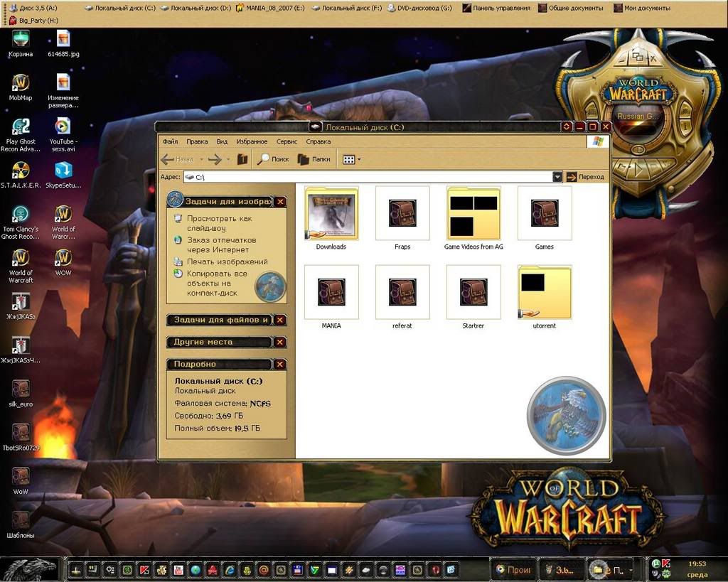Screen dimensions: 728x582
Task: Open the Избранное menu
Action: pyautogui.click(x=252, y=141)
